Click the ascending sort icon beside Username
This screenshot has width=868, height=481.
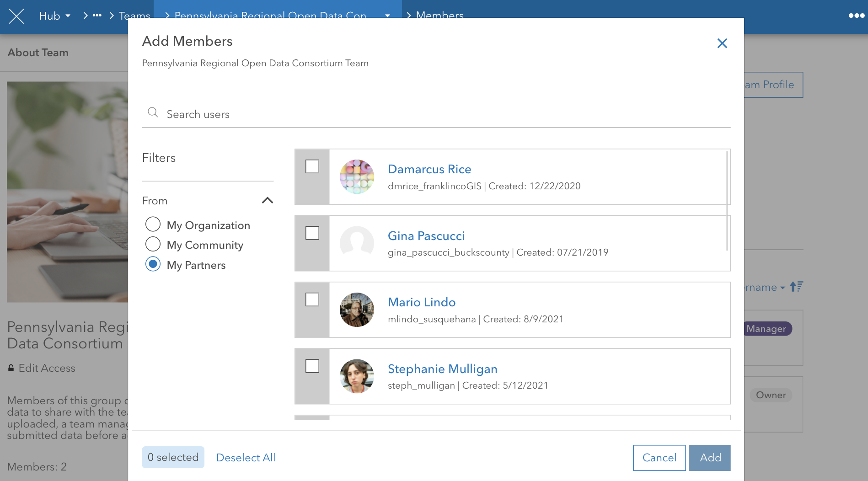tap(796, 287)
